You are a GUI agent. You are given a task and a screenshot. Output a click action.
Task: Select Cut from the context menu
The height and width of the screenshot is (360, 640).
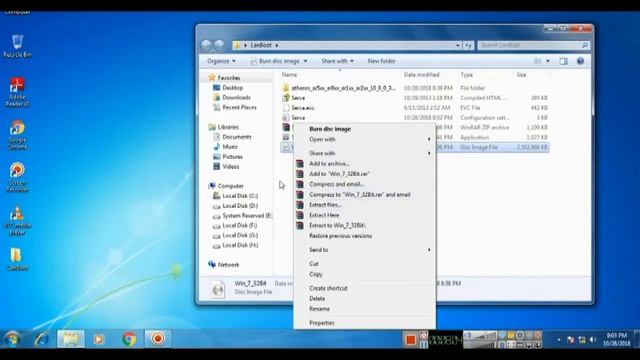[364, 264]
